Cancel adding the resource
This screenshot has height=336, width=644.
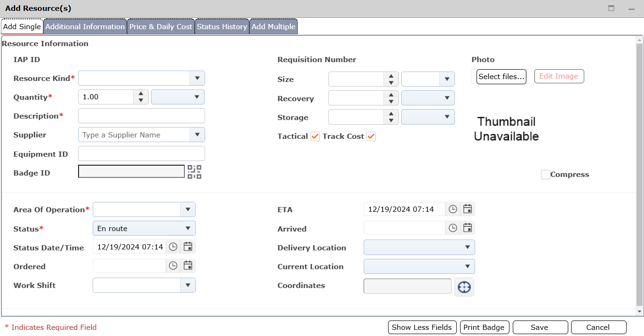point(598,328)
